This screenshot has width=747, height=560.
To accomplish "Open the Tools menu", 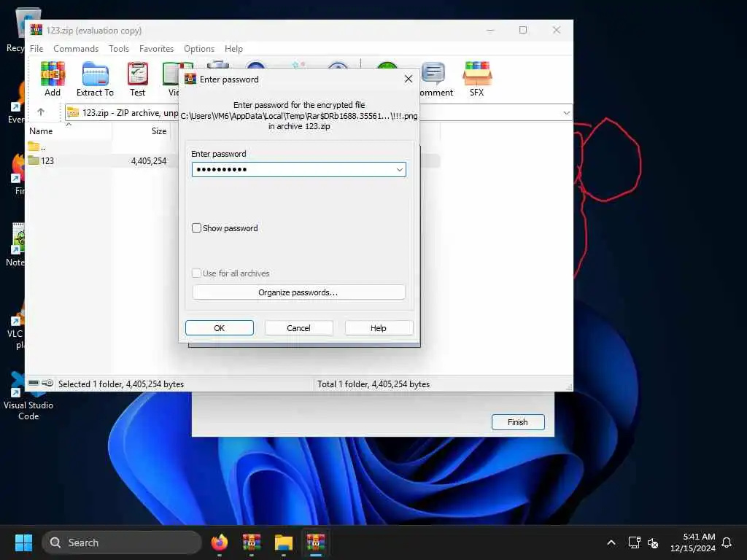I will (x=119, y=49).
